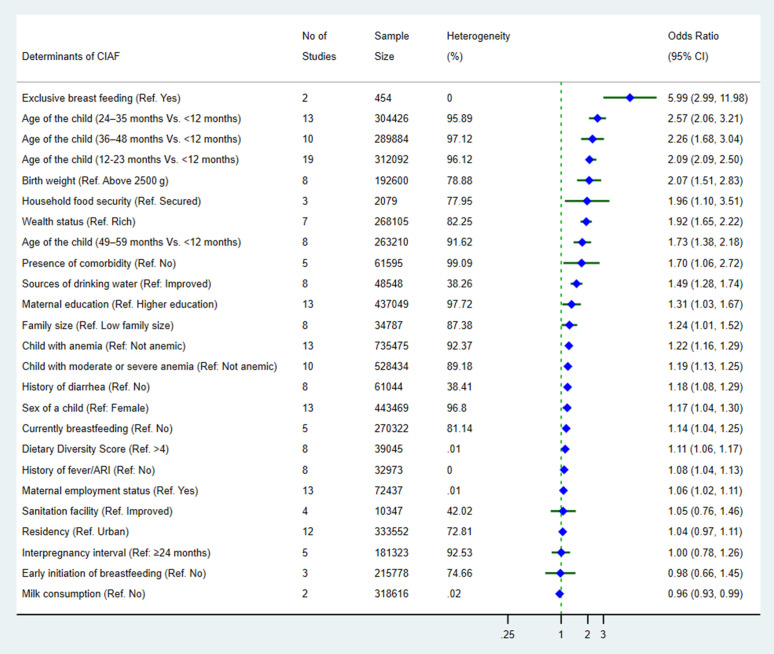Image resolution: width=774 pixels, height=654 pixels.
Task: Click the 'No of' column header
Action: (314, 36)
